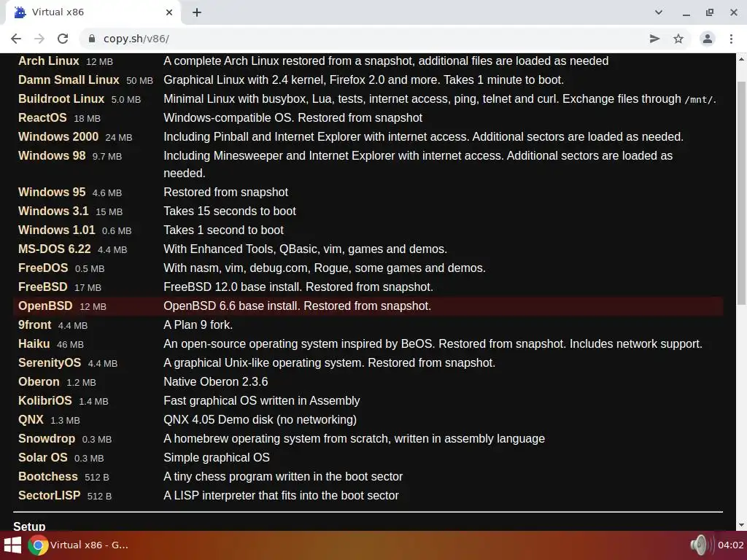Click description 'A tiny chess program written in the boot sector'

(283, 477)
